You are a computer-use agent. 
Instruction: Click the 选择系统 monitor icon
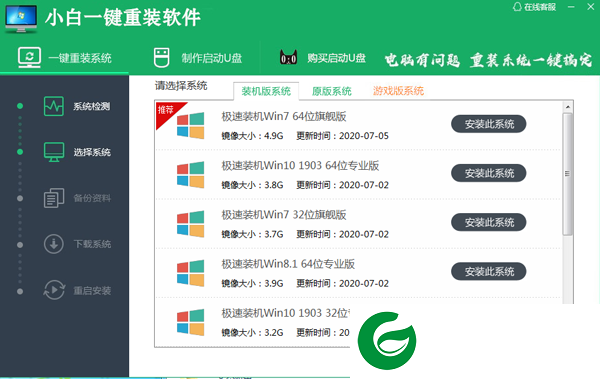54,152
